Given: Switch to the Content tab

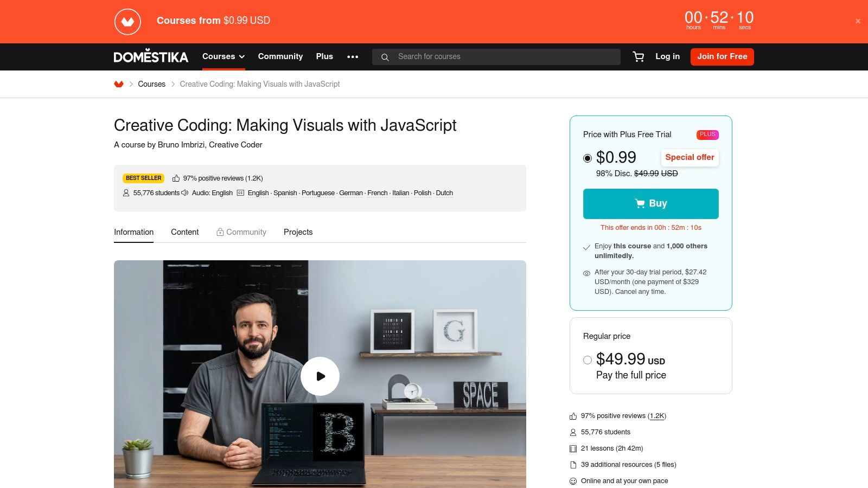Looking at the screenshot, I should tap(184, 232).
